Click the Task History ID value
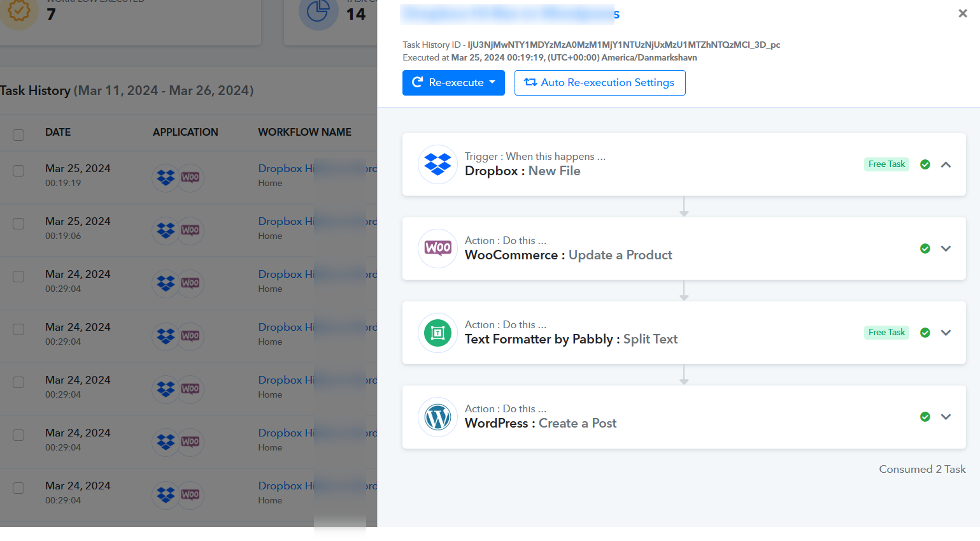The width and height of the screenshot is (980, 541). 623,45
